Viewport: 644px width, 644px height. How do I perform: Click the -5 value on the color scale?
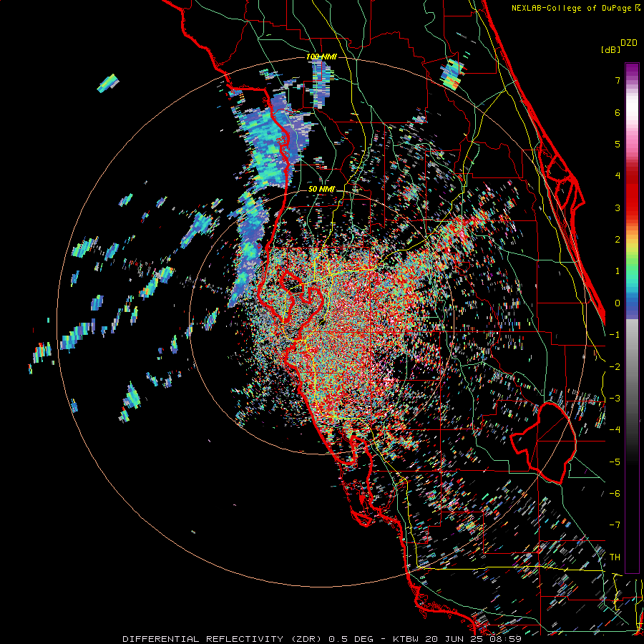615,462
